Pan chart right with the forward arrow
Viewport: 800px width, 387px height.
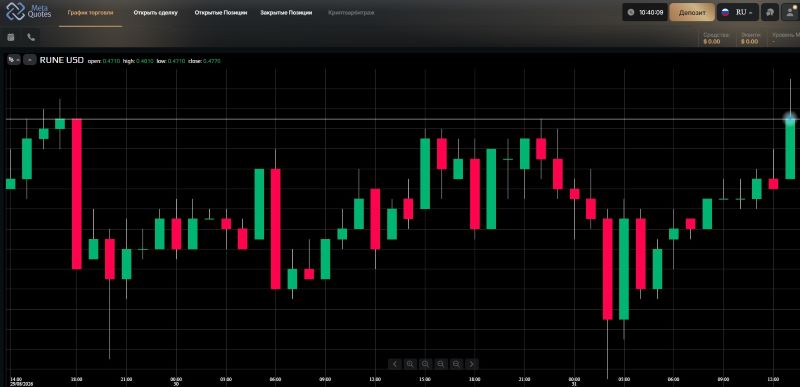[472, 364]
